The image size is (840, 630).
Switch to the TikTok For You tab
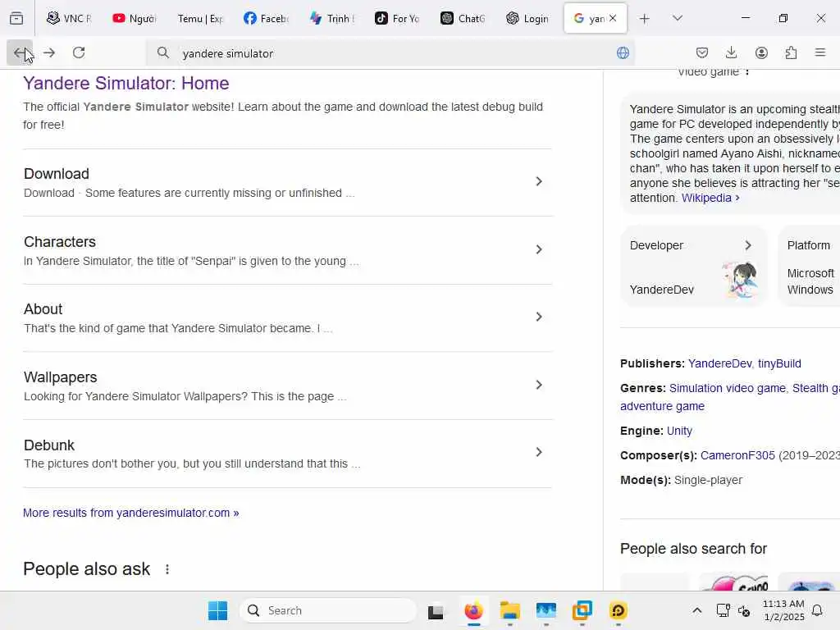coord(398,18)
